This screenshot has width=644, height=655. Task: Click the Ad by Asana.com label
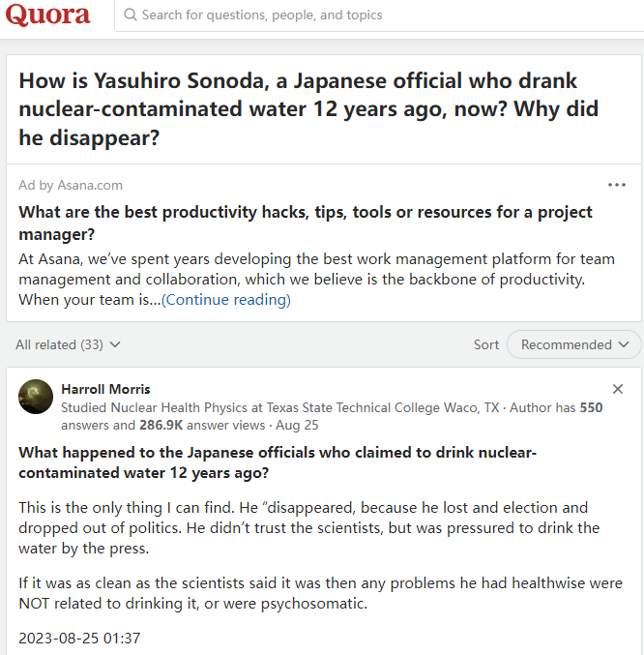click(71, 185)
